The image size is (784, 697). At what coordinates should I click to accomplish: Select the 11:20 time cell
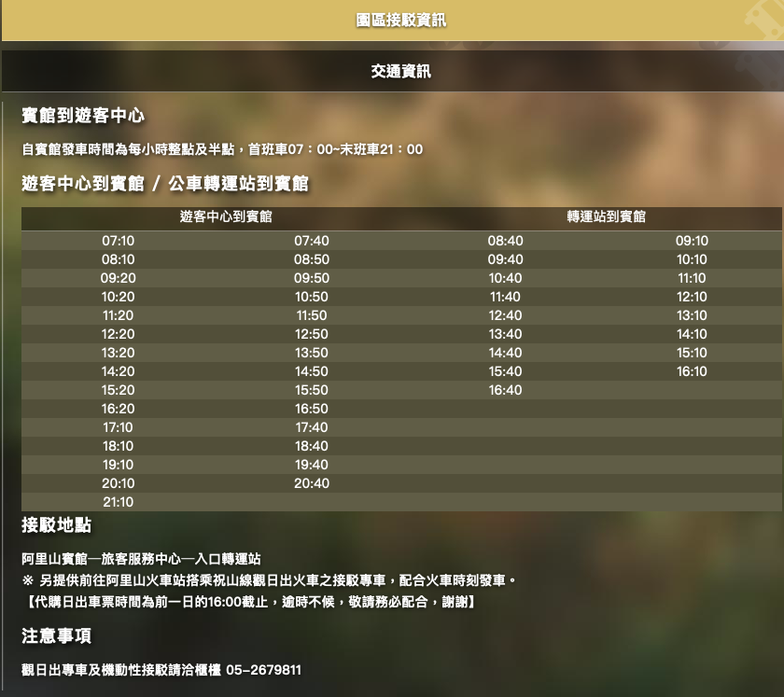click(x=118, y=315)
